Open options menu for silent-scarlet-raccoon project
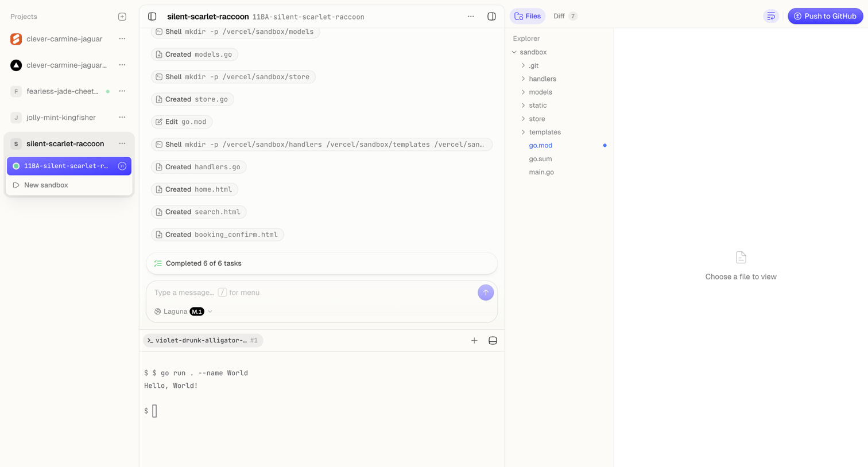Image resolution: width=868 pixels, height=467 pixels. (x=122, y=144)
